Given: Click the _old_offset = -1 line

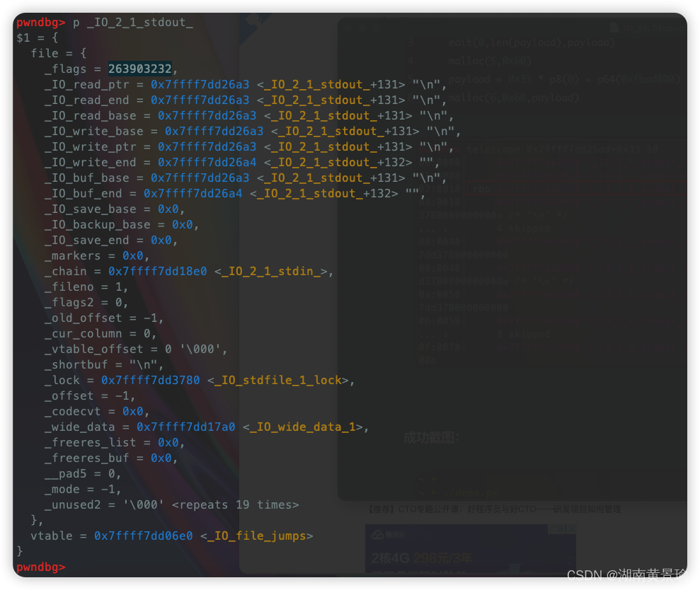Looking at the screenshot, I should pos(104,318).
